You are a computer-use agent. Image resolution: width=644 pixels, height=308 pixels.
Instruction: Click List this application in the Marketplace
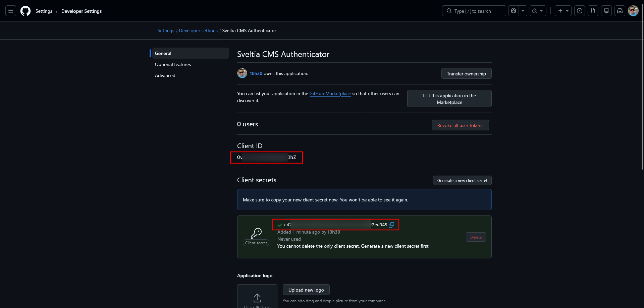(449, 99)
